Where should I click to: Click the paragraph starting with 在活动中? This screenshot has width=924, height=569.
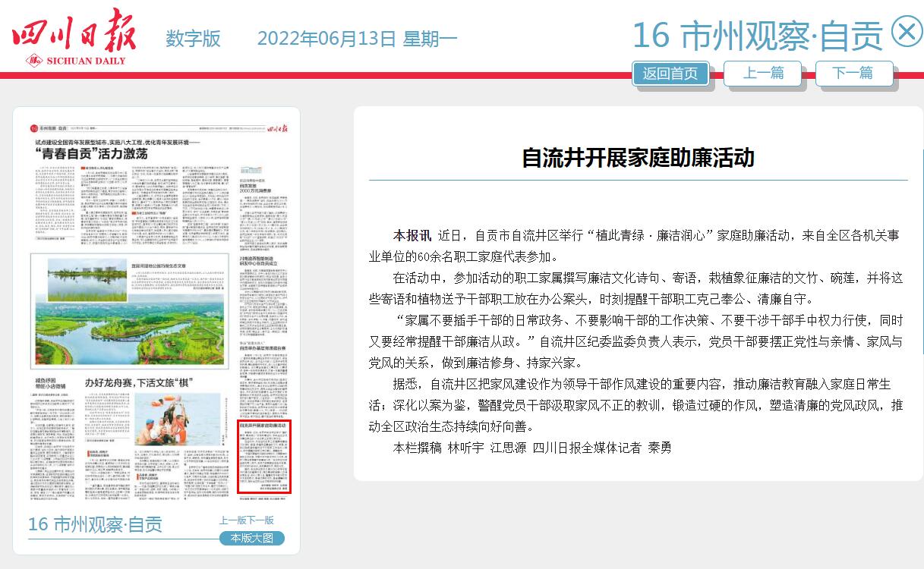pos(636,288)
